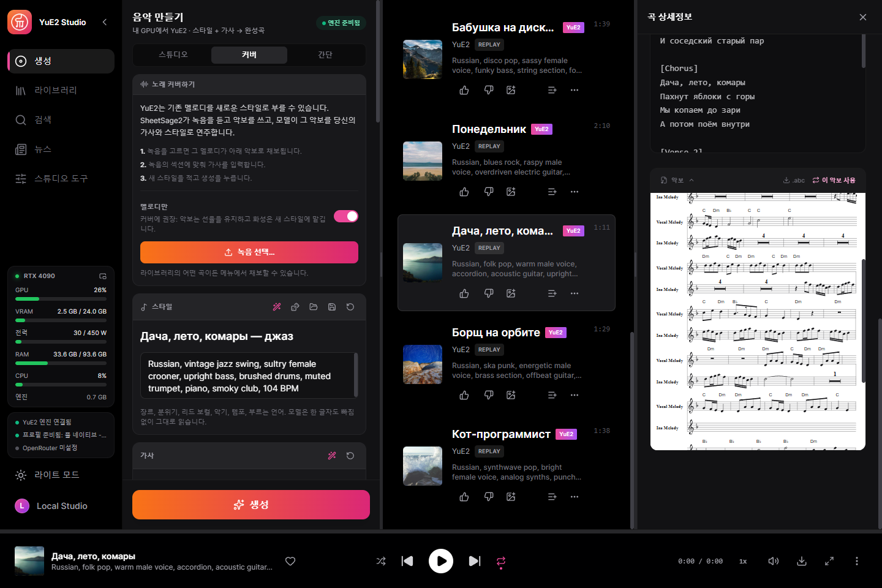Collapse the 악보 sheet section chevron

click(x=692, y=180)
